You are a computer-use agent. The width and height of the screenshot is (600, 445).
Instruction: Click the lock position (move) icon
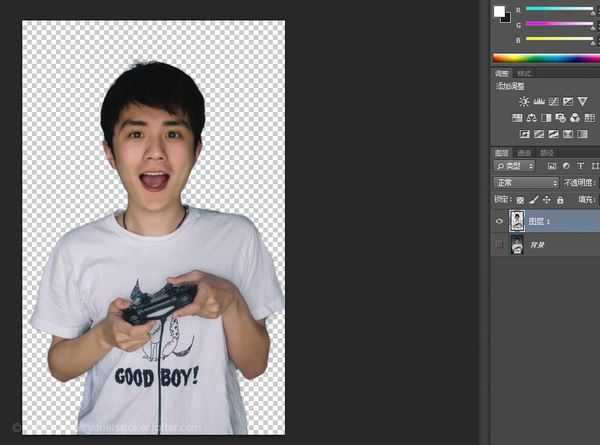click(x=546, y=200)
